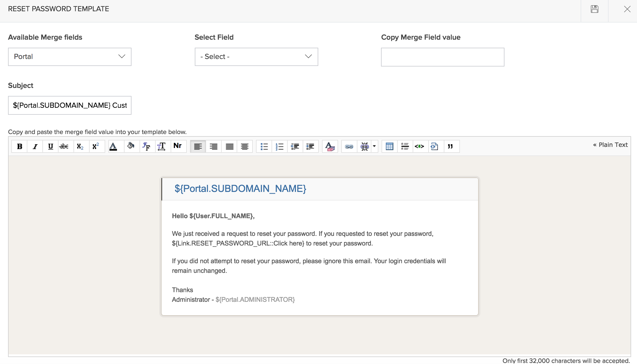Expand the Select Field dropdown
The image size is (637, 364).
pyautogui.click(x=256, y=57)
